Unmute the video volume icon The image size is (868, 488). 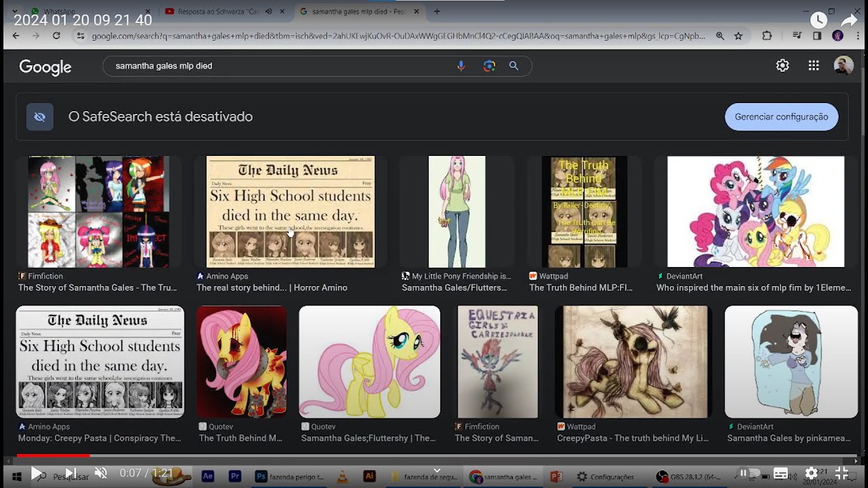tap(100, 473)
